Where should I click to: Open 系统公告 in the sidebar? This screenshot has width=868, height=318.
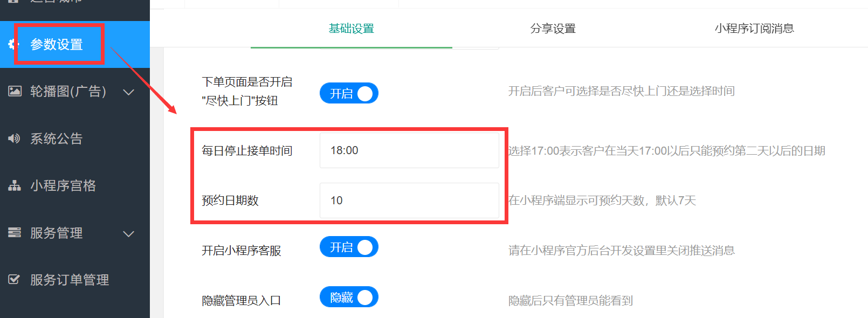pos(57,139)
